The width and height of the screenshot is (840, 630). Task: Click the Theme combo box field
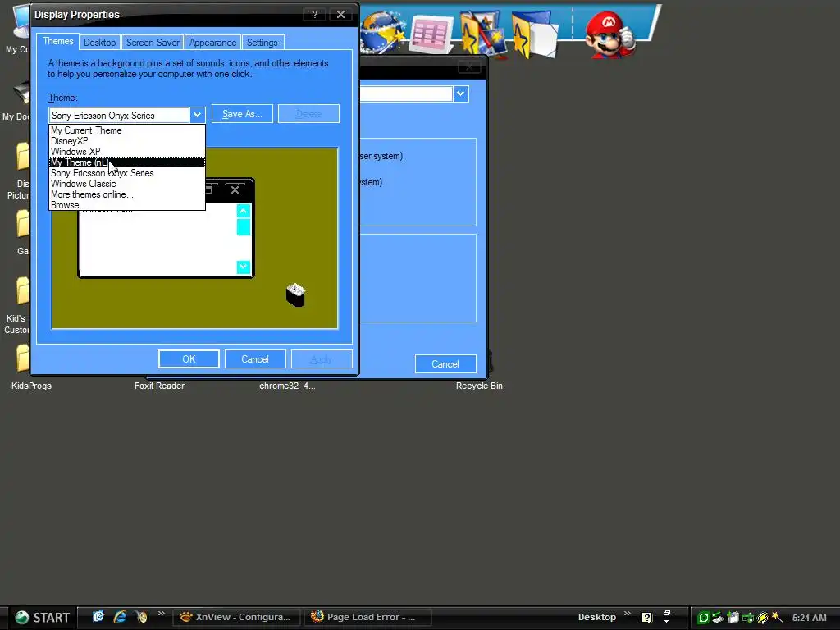tap(119, 115)
